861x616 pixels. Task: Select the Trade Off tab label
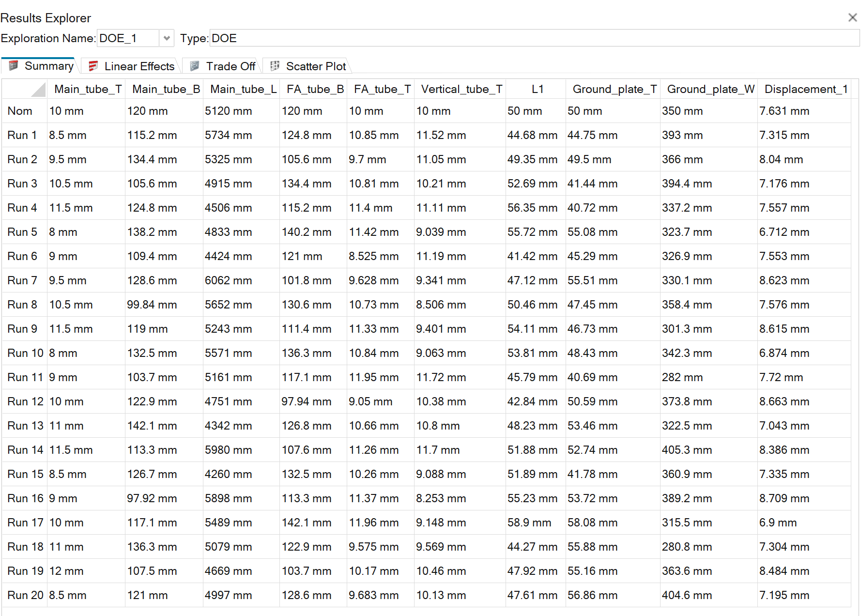(x=231, y=66)
